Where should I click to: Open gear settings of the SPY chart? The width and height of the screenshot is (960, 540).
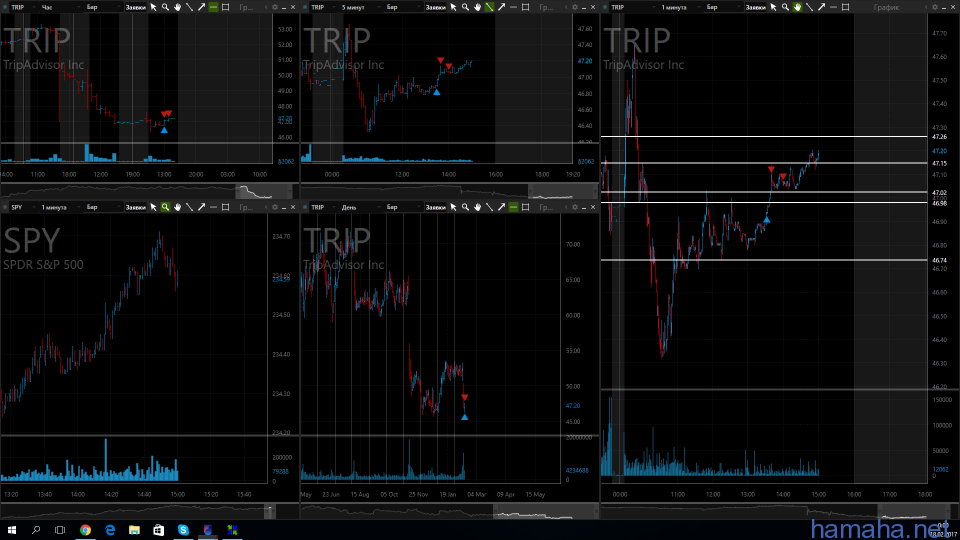[x=275, y=208]
